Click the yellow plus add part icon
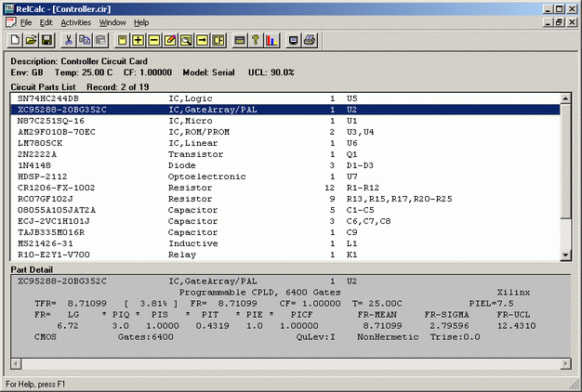 point(139,40)
